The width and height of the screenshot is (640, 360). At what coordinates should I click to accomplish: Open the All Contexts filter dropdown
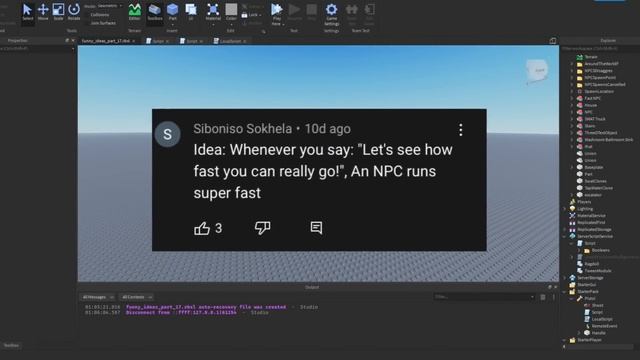(x=137, y=297)
